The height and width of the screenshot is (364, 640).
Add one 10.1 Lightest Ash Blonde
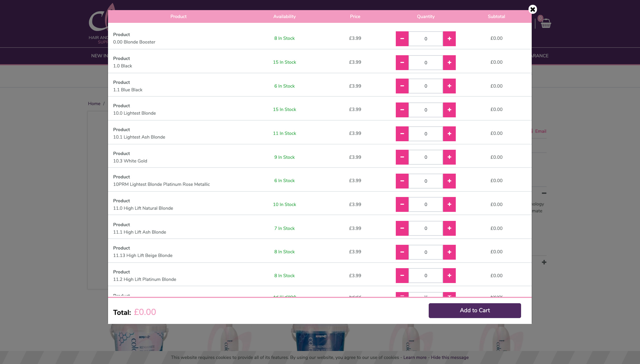pos(449,134)
